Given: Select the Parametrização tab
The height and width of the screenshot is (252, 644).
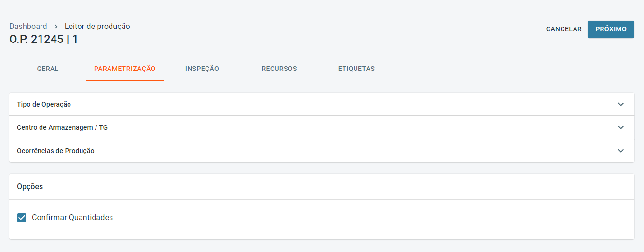Looking at the screenshot, I should click(124, 69).
